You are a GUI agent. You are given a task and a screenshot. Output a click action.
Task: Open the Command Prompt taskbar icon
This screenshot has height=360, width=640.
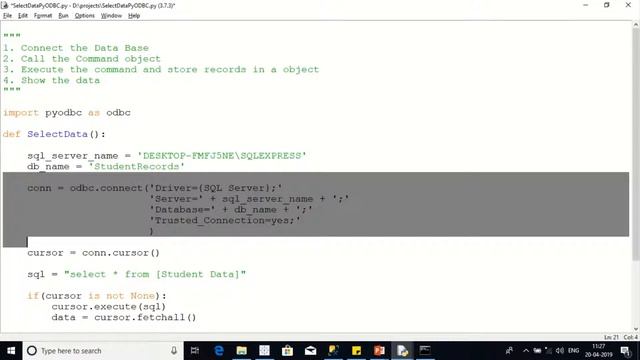coord(425,351)
